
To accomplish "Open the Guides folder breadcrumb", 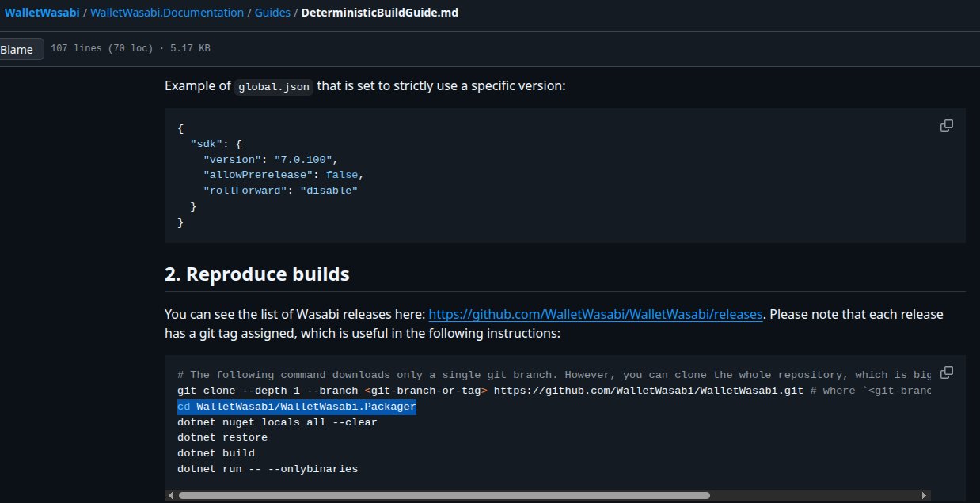I will (x=272, y=13).
